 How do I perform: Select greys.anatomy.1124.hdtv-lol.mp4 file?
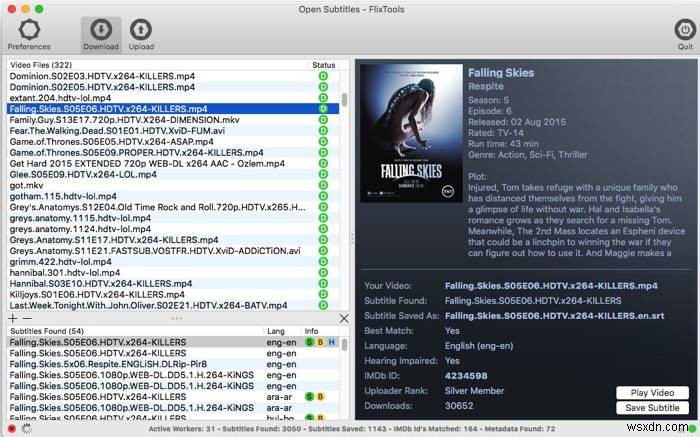coord(173,229)
